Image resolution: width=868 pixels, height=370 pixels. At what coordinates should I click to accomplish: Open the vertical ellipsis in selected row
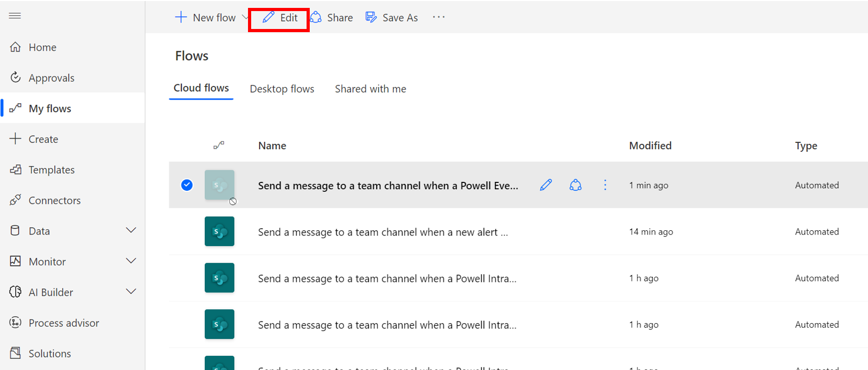pos(605,185)
